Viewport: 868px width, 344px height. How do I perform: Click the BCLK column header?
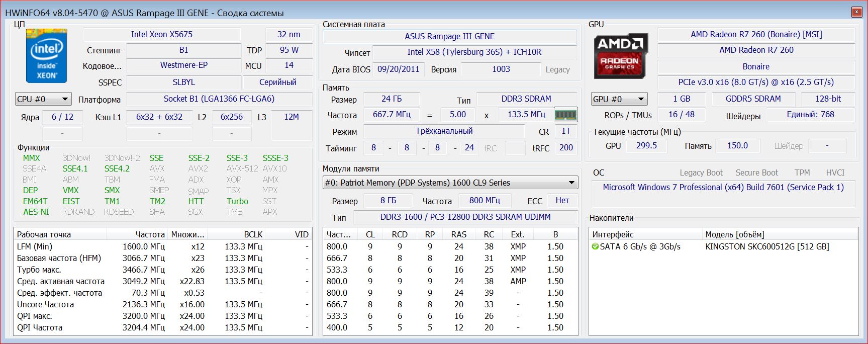237,234
